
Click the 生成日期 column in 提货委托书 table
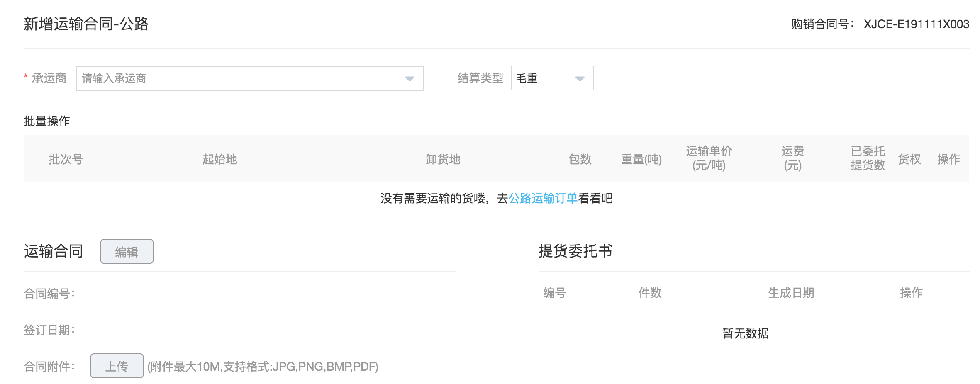tap(791, 292)
